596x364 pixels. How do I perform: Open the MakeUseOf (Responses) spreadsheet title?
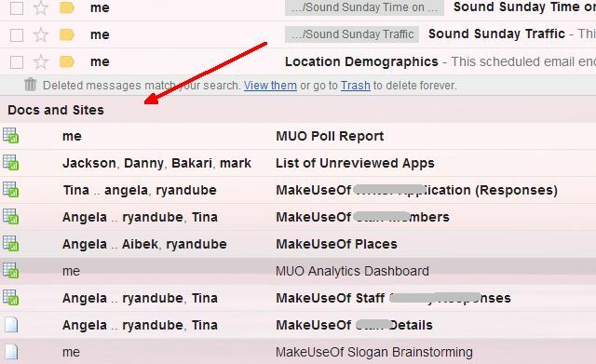[416, 190]
